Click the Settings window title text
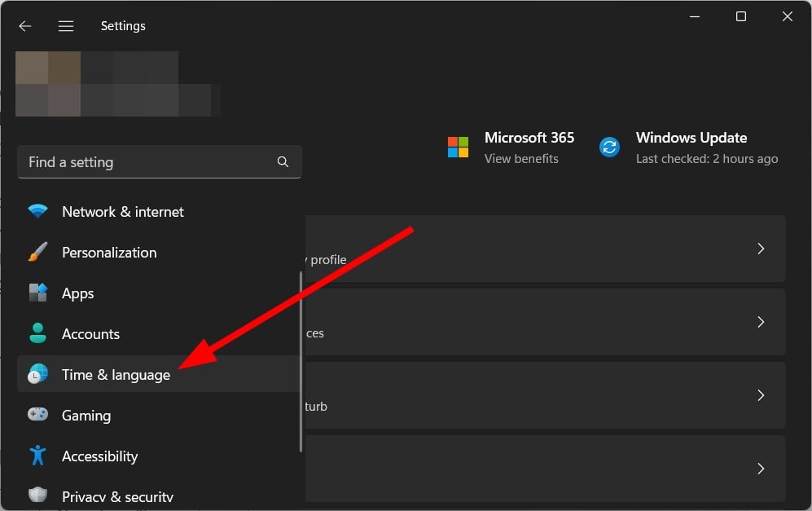812x511 pixels. (123, 26)
